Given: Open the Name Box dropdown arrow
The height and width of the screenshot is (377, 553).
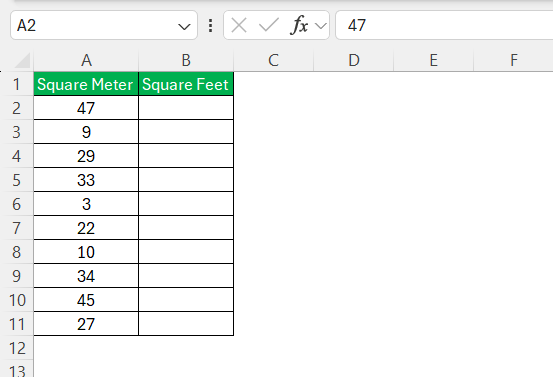Looking at the screenshot, I should (x=184, y=26).
